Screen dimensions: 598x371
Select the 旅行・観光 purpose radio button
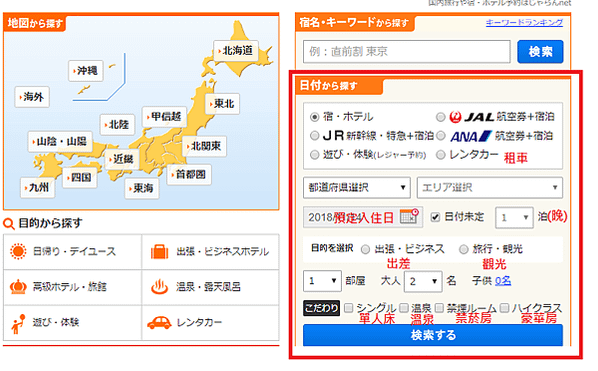(x=463, y=249)
